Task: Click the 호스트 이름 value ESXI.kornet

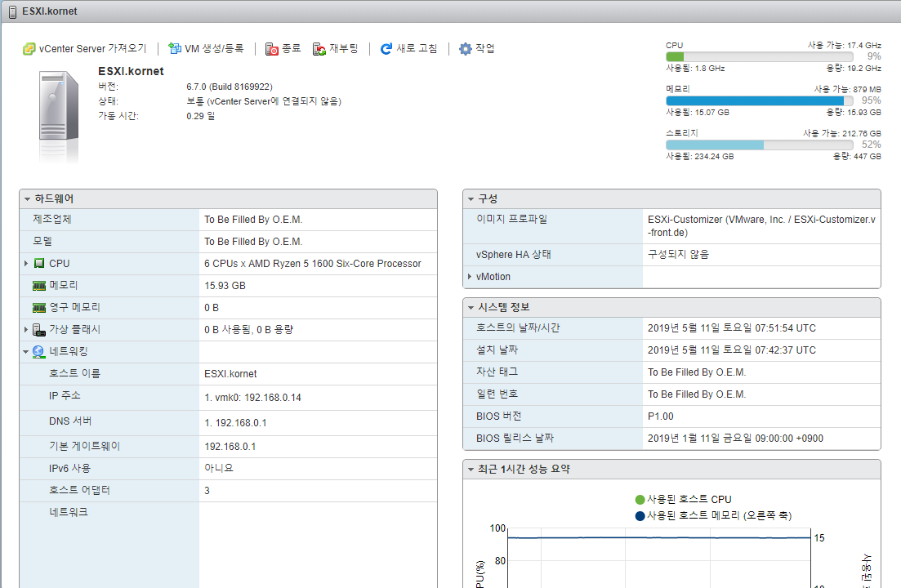Action: [230, 374]
